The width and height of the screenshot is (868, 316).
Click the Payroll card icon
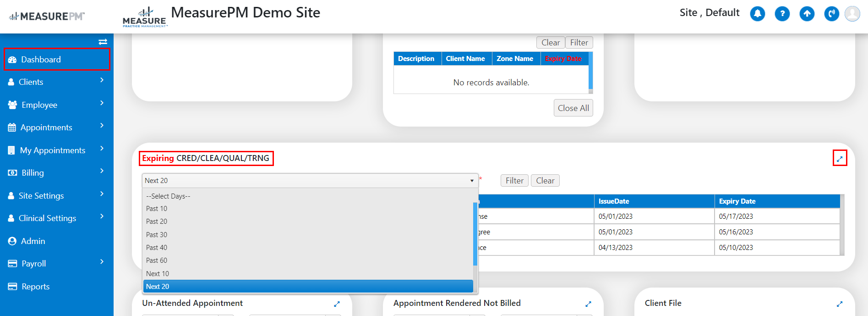tap(12, 264)
